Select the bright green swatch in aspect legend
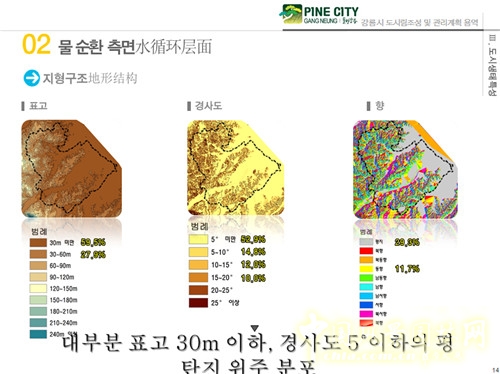This screenshot has height=374, width=500. tap(366, 278)
